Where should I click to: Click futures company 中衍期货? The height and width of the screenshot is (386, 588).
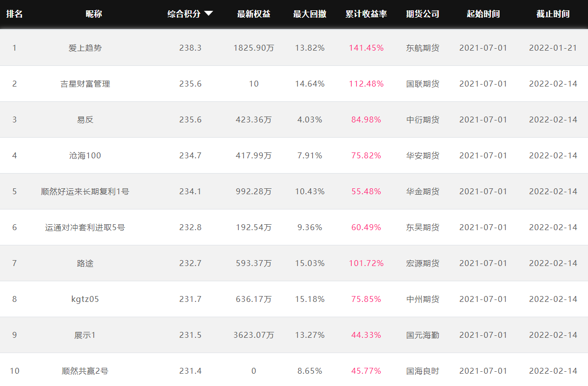[422, 120]
